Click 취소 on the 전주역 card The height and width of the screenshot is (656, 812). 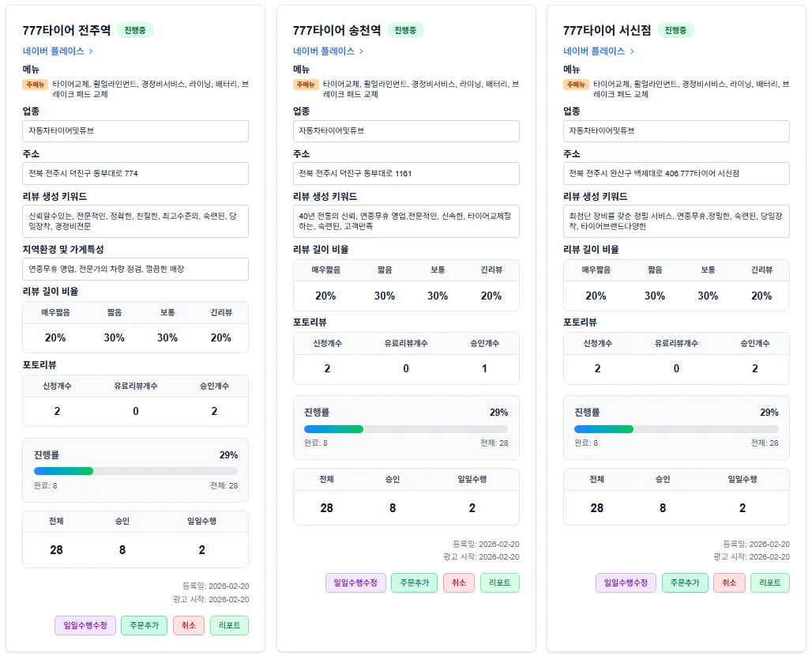(188, 624)
